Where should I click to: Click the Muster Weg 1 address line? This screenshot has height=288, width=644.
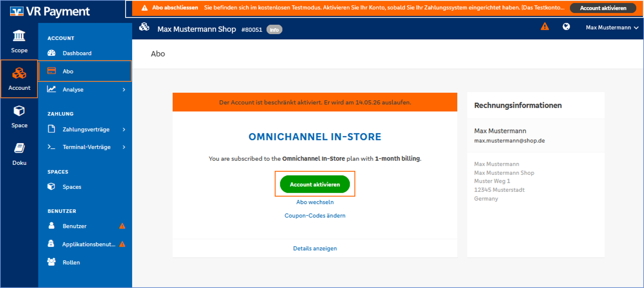click(492, 181)
